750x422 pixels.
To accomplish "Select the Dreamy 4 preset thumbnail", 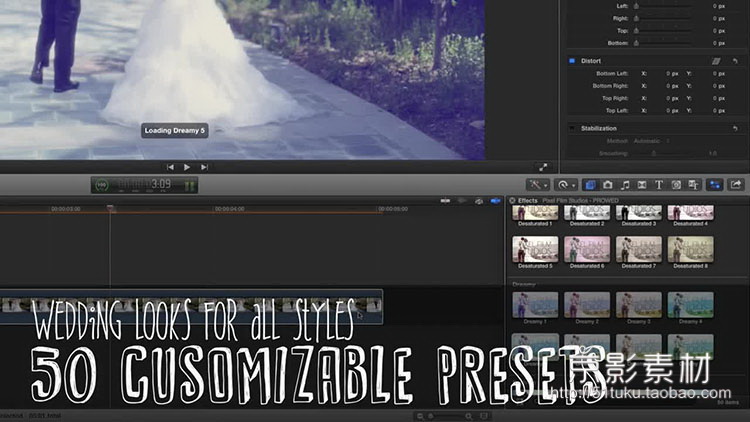I will [x=690, y=305].
